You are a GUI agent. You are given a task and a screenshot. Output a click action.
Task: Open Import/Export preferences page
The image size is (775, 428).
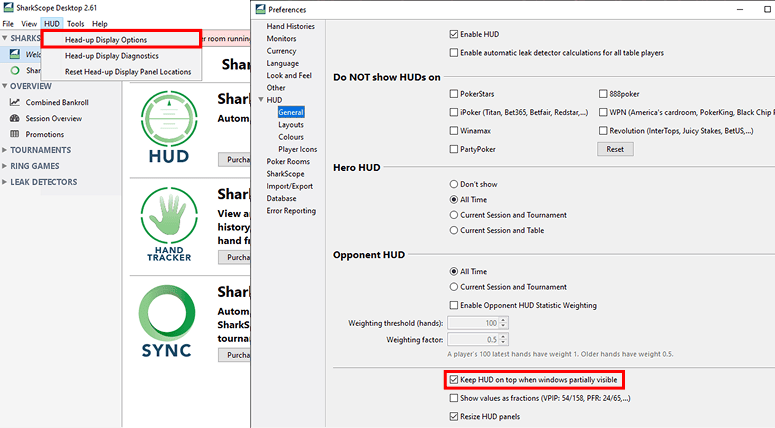coord(289,186)
